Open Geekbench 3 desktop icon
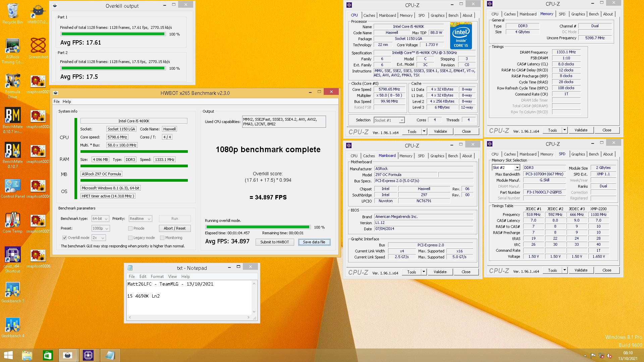This screenshot has height=362, width=644. [x=12, y=292]
